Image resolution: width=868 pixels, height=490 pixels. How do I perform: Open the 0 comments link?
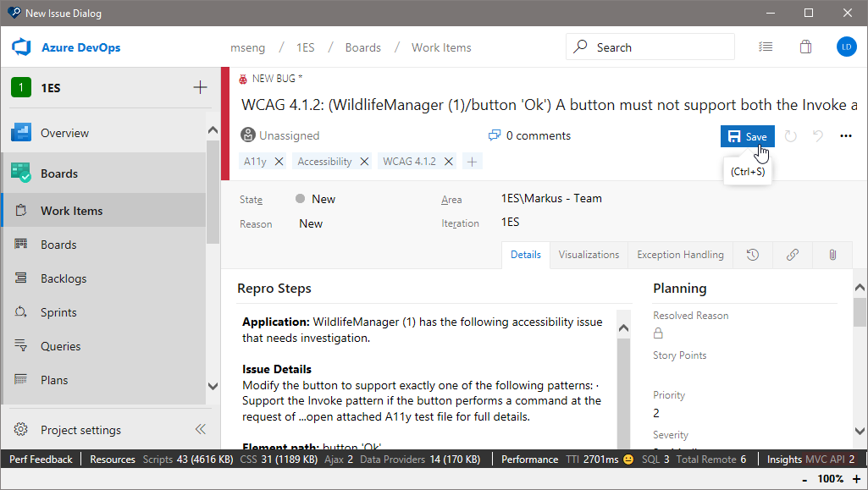[x=529, y=135]
